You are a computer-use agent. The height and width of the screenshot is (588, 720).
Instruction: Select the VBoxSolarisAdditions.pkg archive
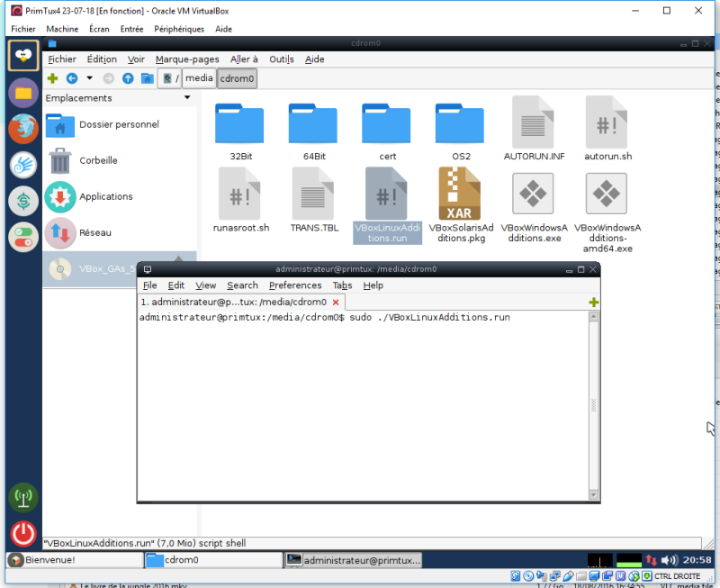(461, 205)
